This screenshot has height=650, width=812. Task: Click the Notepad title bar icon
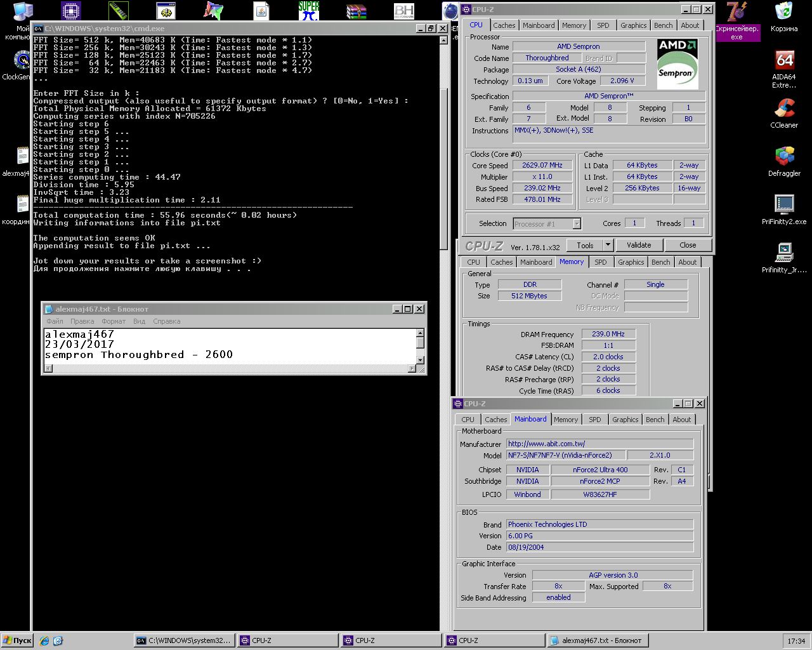coord(49,309)
